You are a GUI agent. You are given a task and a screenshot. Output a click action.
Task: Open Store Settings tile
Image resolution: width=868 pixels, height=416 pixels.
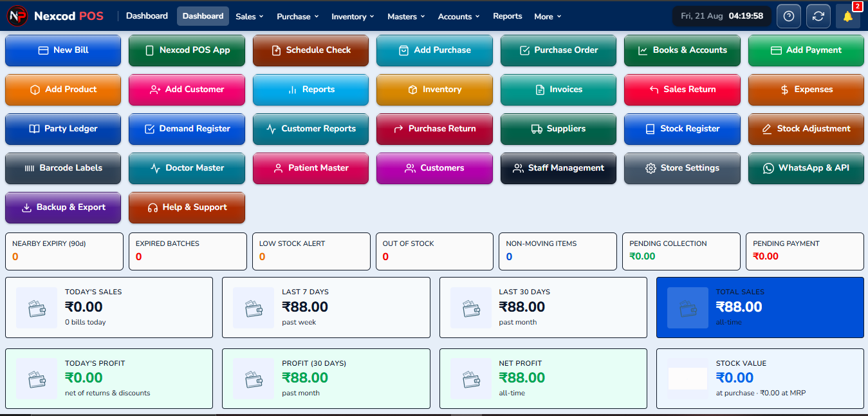682,168
